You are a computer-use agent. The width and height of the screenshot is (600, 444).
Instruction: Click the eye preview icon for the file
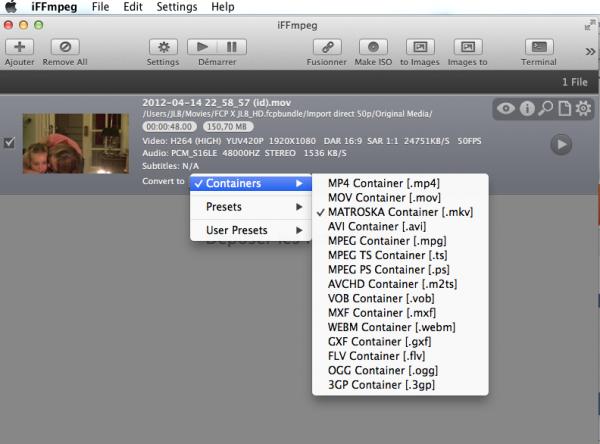click(505, 109)
